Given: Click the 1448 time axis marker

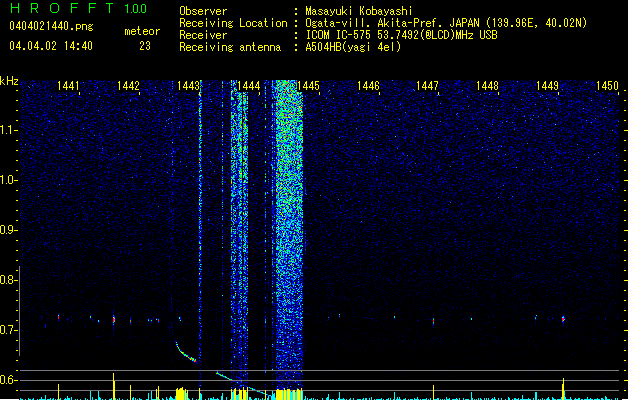Looking at the screenshot, I should [487, 85].
